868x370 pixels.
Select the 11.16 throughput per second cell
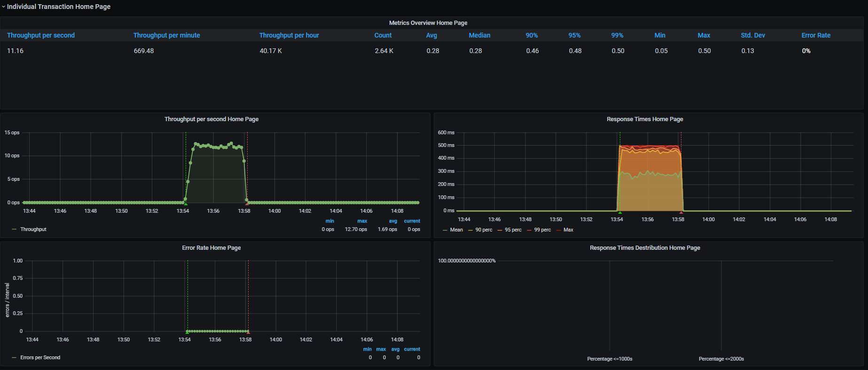(15, 51)
